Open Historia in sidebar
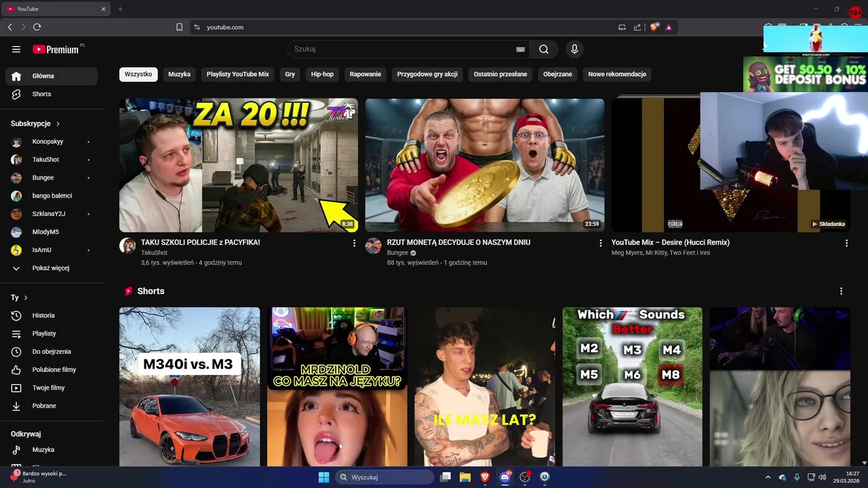This screenshot has width=868, height=488. click(52, 315)
